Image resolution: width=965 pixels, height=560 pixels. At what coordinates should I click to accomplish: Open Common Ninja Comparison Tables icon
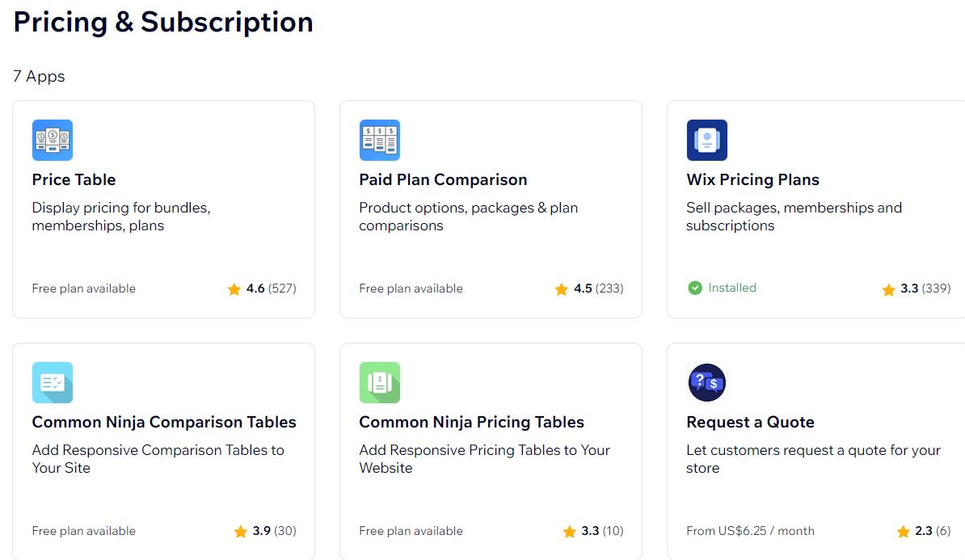[x=53, y=383]
